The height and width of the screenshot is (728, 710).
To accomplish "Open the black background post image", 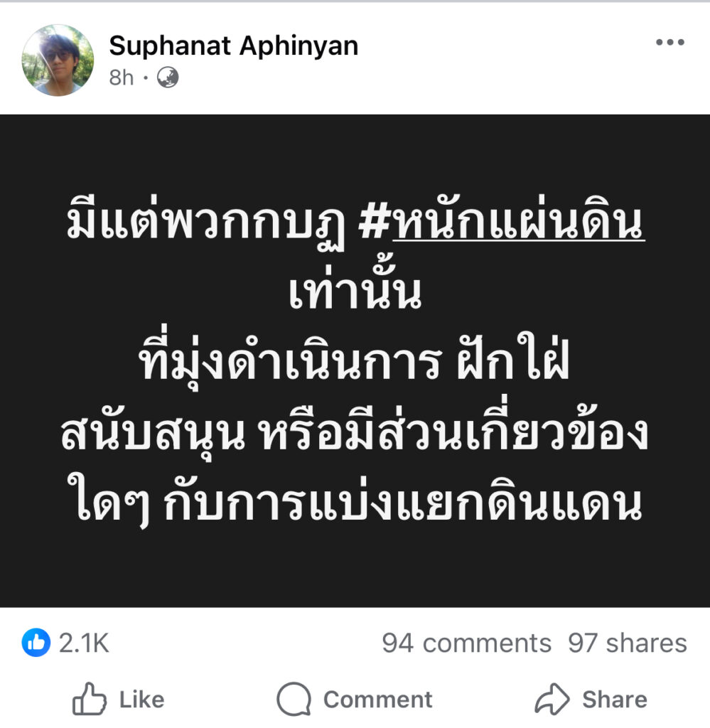I will click(355, 360).
